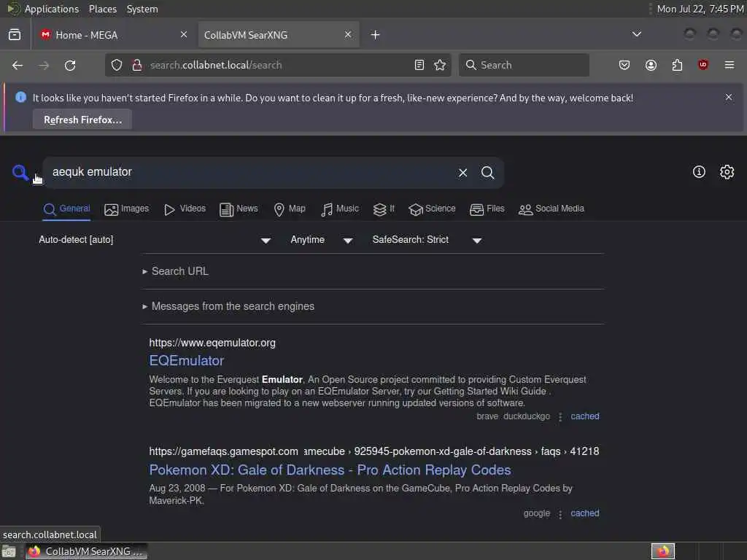Screen dimensions: 747x560
Task: Open SearXNG preferences gear icon
Action: coord(727,172)
